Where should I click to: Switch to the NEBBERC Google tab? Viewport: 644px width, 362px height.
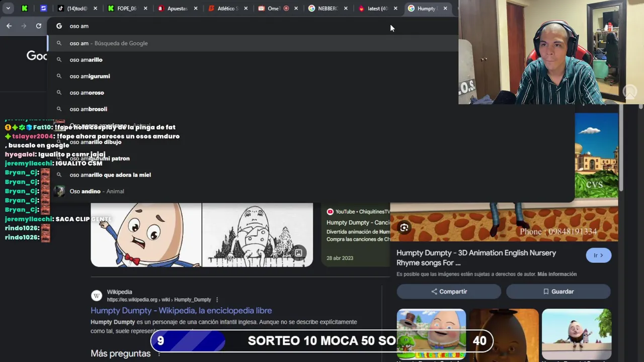(323, 8)
